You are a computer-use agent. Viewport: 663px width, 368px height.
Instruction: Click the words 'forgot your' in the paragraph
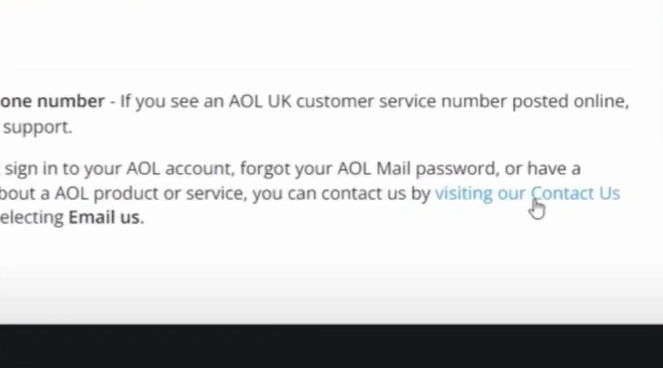pos(285,169)
